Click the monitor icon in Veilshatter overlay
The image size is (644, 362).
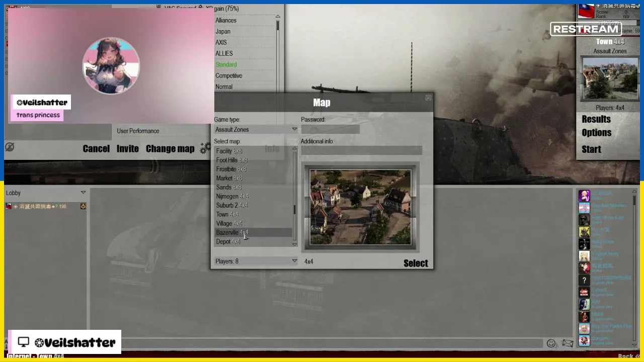(x=23, y=342)
